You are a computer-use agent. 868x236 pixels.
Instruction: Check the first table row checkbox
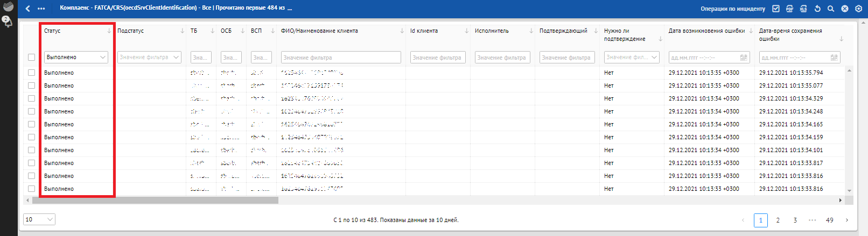[31, 73]
